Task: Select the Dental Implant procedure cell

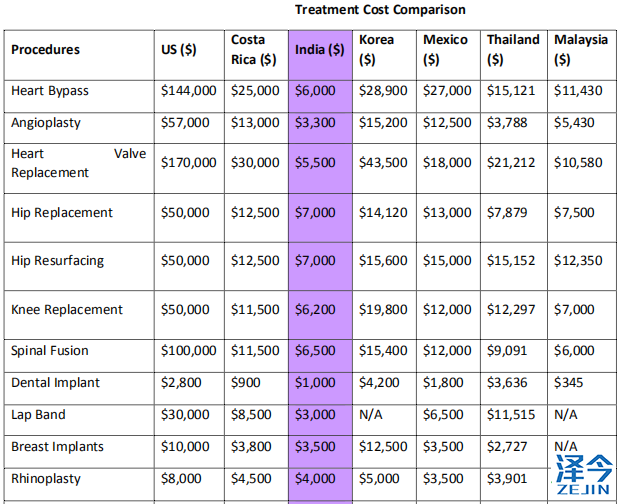Action: point(56,383)
